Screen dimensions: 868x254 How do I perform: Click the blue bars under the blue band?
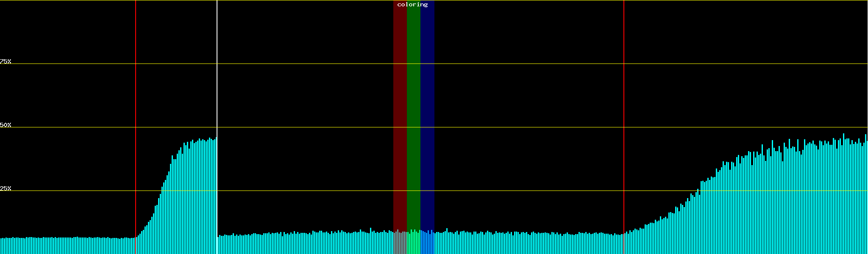tap(427, 243)
